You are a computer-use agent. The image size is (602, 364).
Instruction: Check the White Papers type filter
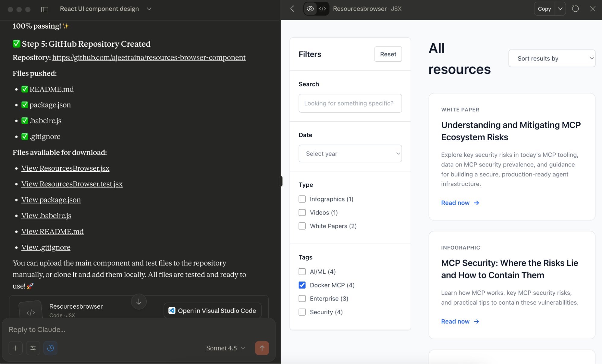tap(302, 226)
